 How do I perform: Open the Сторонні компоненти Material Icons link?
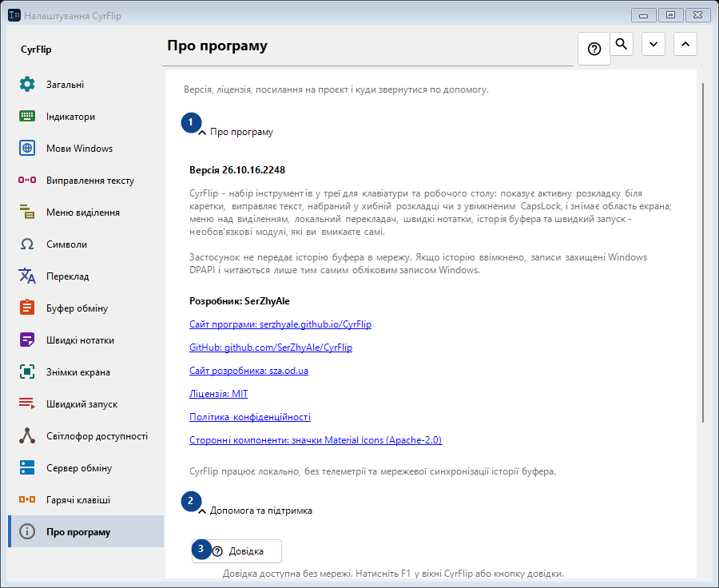(316, 440)
